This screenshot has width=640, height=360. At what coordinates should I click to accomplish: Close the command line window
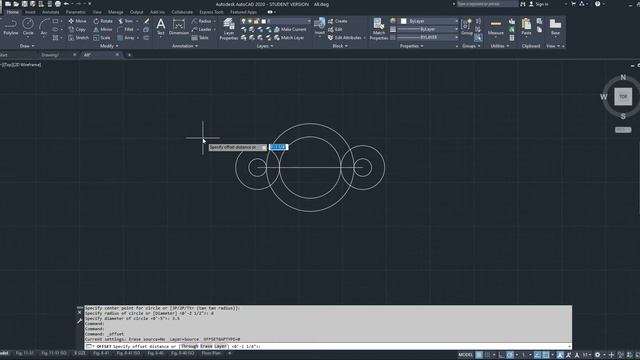click(80, 312)
